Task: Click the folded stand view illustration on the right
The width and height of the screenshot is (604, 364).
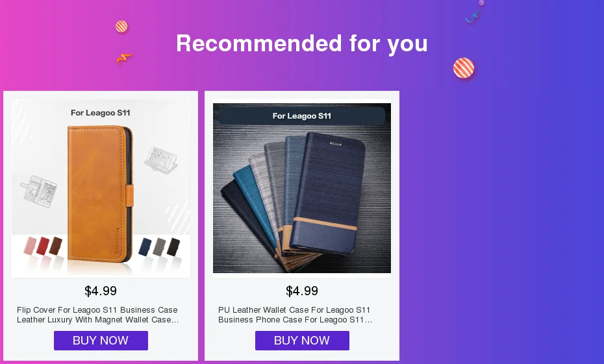Action: tap(160, 160)
